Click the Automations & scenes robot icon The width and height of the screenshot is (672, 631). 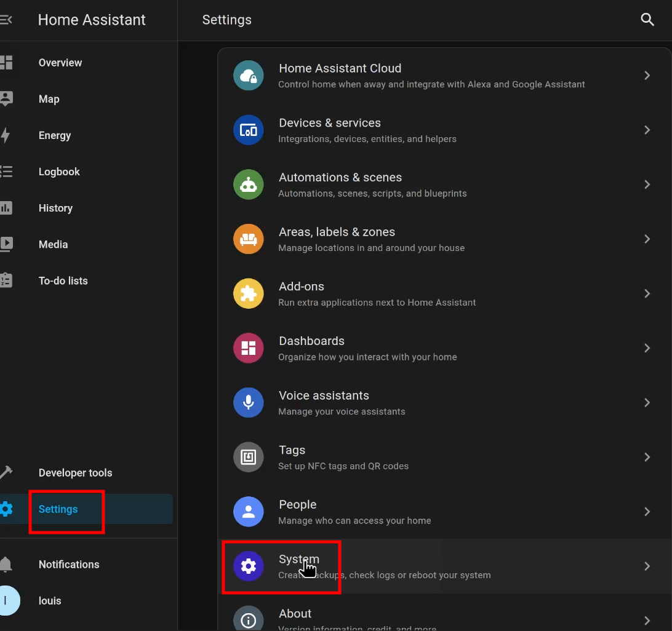click(x=248, y=185)
